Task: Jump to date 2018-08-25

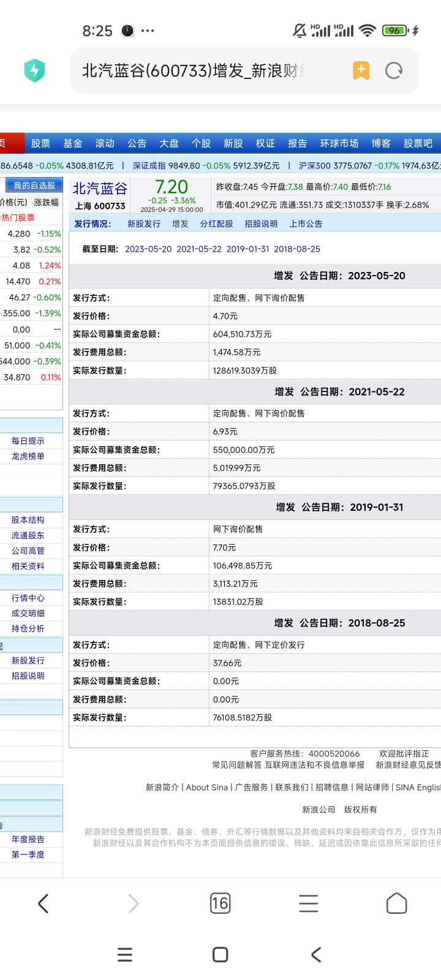Action: tap(297, 249)
